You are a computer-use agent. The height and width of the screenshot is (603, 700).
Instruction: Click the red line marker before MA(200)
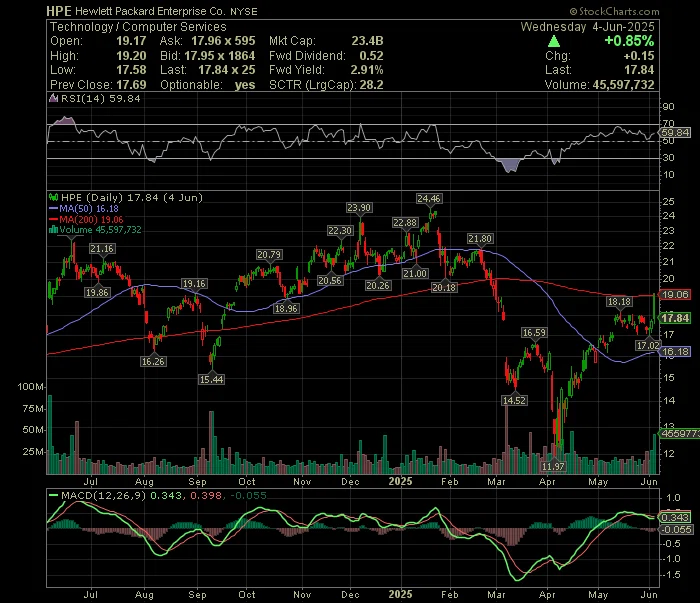pyautogui.click(x=54, y=219)
